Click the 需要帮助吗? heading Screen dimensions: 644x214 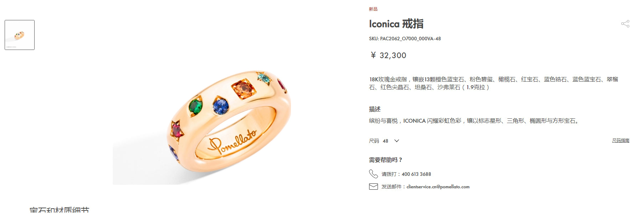point(385,160)
